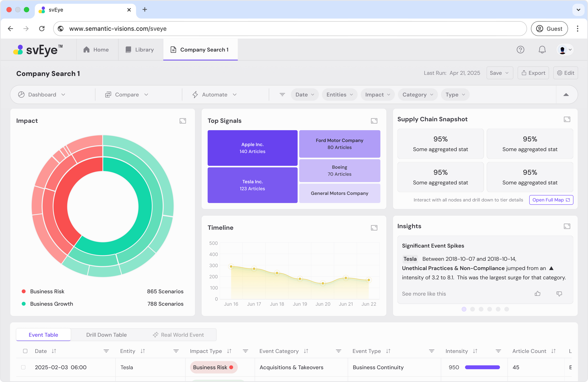
Task: Click the Apple Inc. treemap tile
Action: click(252, 148)
